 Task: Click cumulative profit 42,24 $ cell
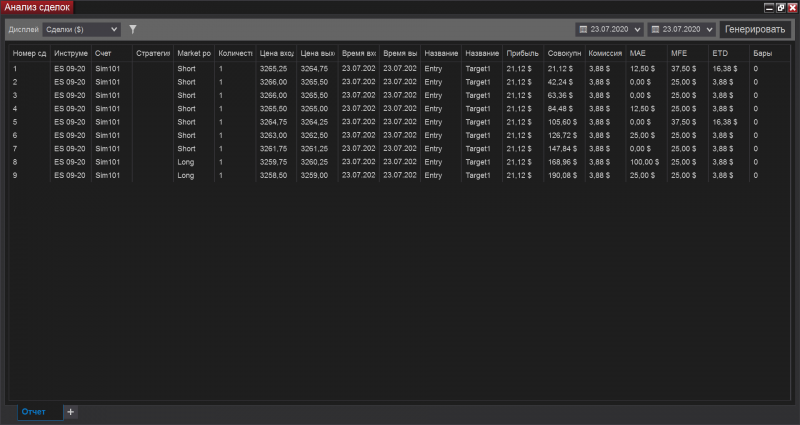click(564, 82)
